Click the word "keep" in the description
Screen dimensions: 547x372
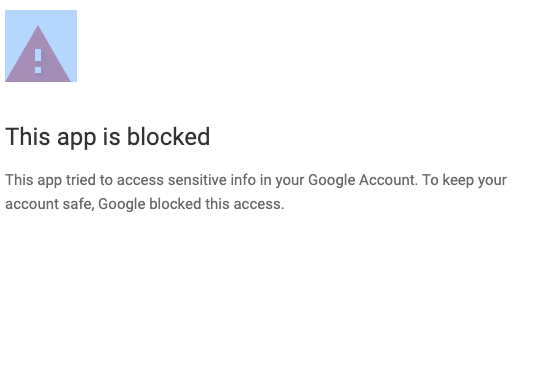(458, 181)
